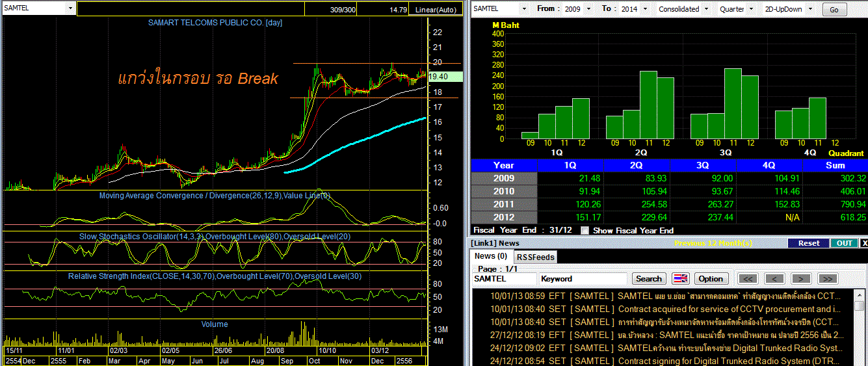Click the Go button
868x366 pixels.
[834, 10]
